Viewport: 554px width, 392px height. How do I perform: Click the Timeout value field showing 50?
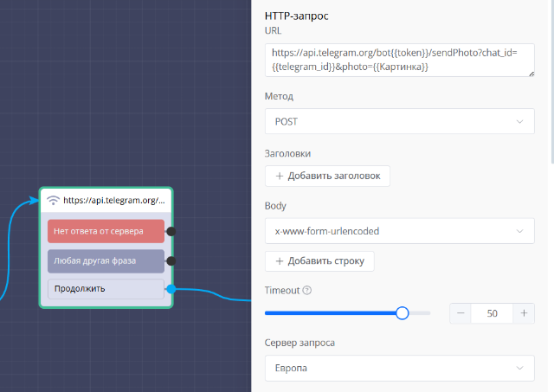point(492,313)
